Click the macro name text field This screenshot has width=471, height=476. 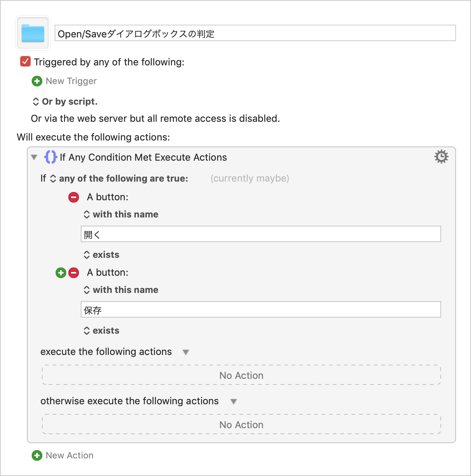255,33
